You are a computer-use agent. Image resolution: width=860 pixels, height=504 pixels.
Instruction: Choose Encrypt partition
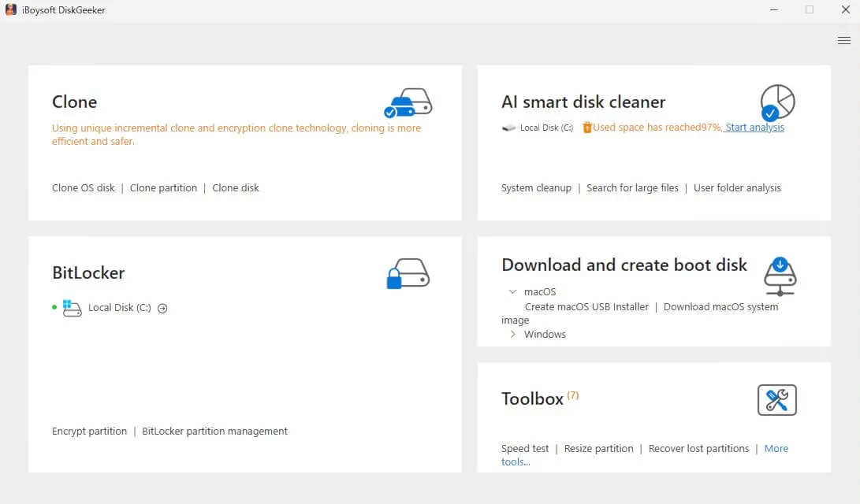pos(88,431)
